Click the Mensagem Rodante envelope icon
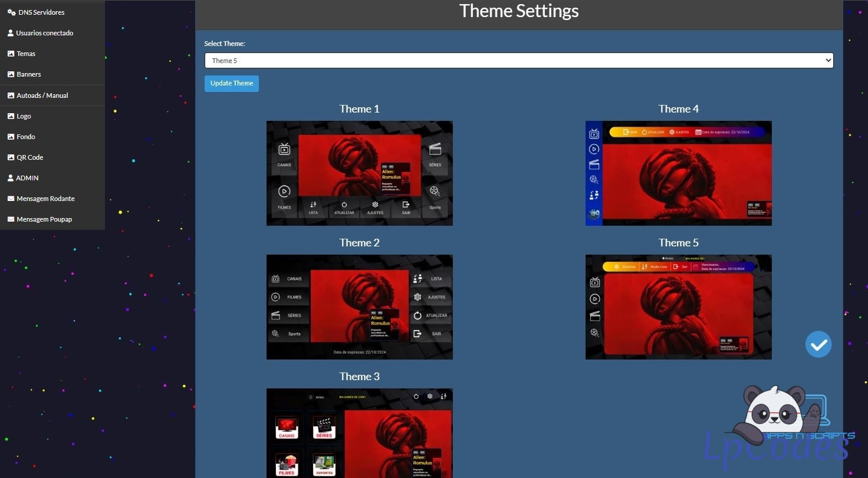The height and width of the screenshot is (478, 868). (x=11, y=199)
